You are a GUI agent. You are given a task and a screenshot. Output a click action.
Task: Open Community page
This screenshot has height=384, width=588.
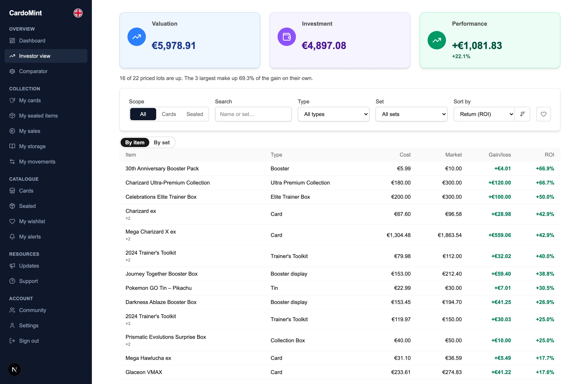(46, 310)
